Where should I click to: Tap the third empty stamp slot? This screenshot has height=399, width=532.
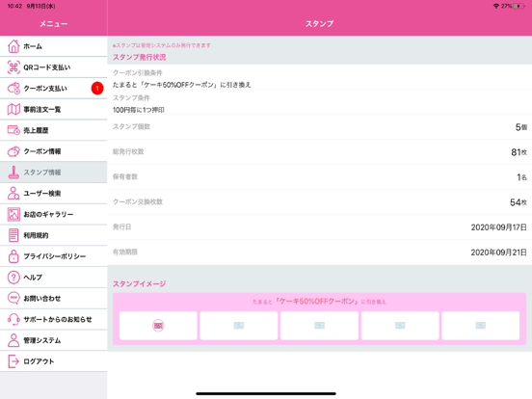pyautogui.click(x=319, y=326)
